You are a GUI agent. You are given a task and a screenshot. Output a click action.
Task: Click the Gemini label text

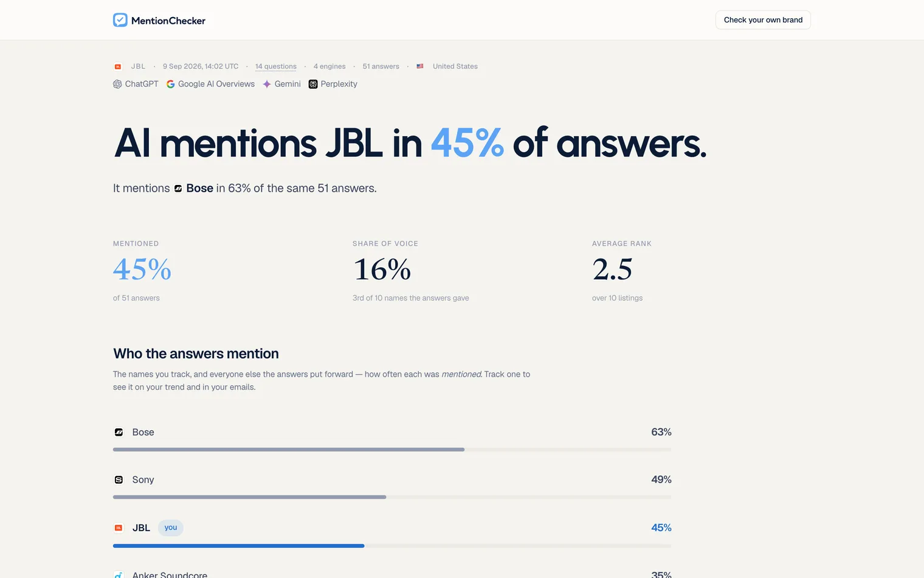point(288,84)
